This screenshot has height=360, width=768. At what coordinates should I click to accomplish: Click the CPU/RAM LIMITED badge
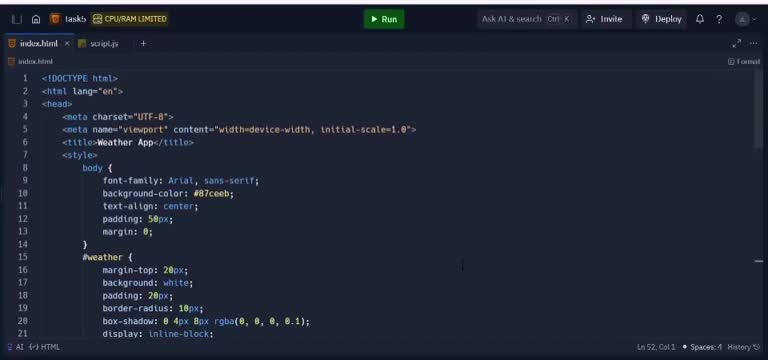click(x=130, y=19)
